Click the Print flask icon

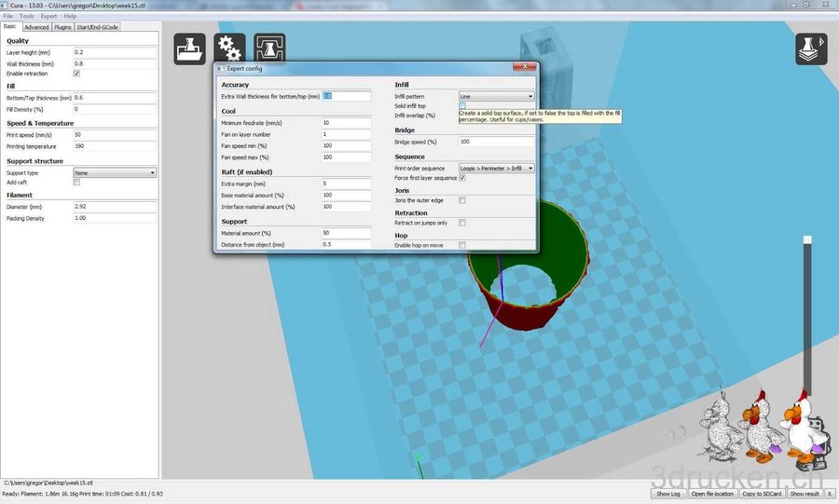(x=269, y=48)
